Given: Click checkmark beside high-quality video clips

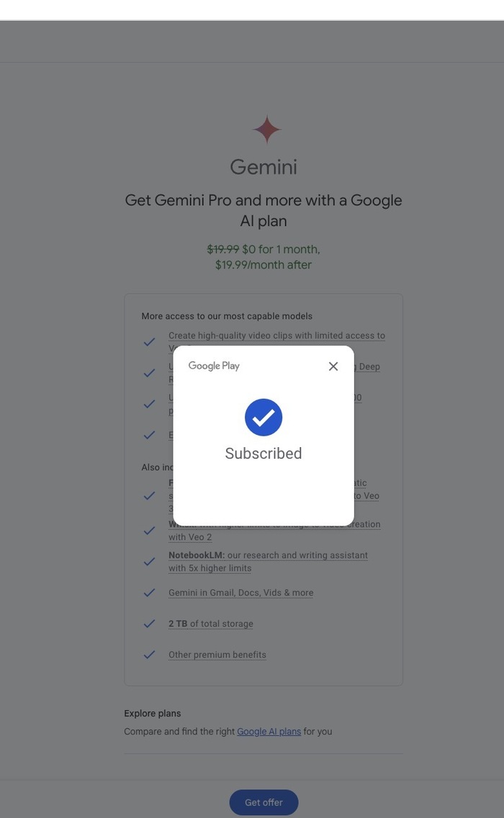Looking at the screenshot, I should [x=149, y=341].
